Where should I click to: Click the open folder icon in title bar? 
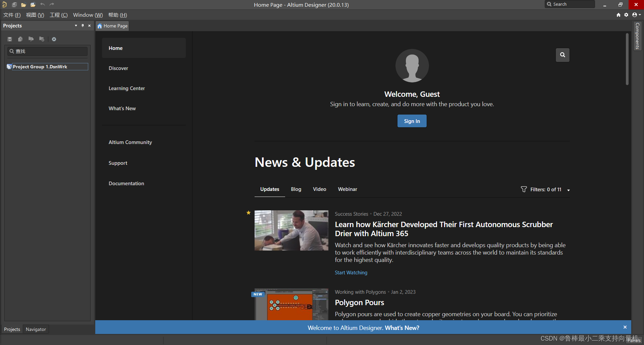[23, 5]
